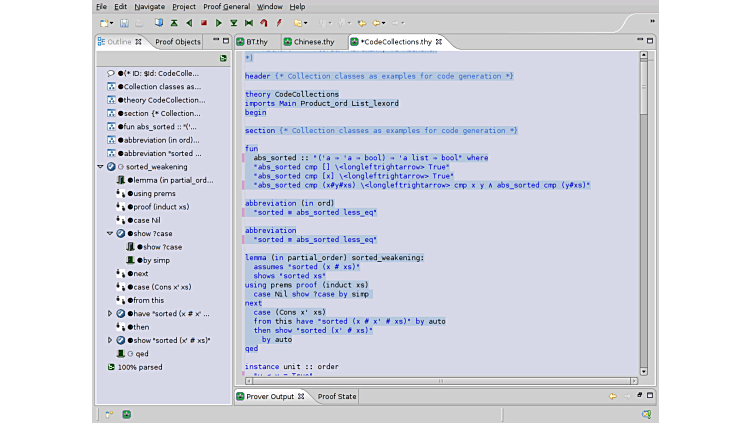Click the editor's vertical scrollbar
752x423 pixels.
(x=643, y=200)
